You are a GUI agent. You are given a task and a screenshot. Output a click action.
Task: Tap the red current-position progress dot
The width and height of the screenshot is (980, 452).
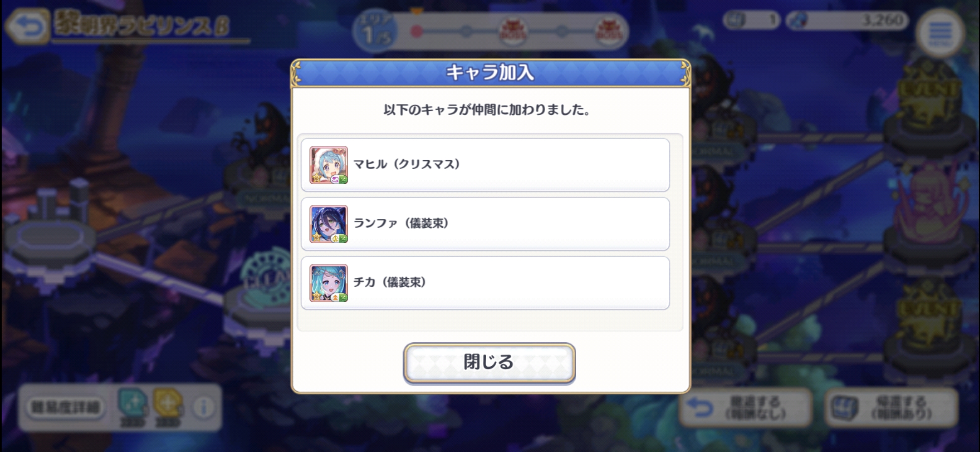417,31
